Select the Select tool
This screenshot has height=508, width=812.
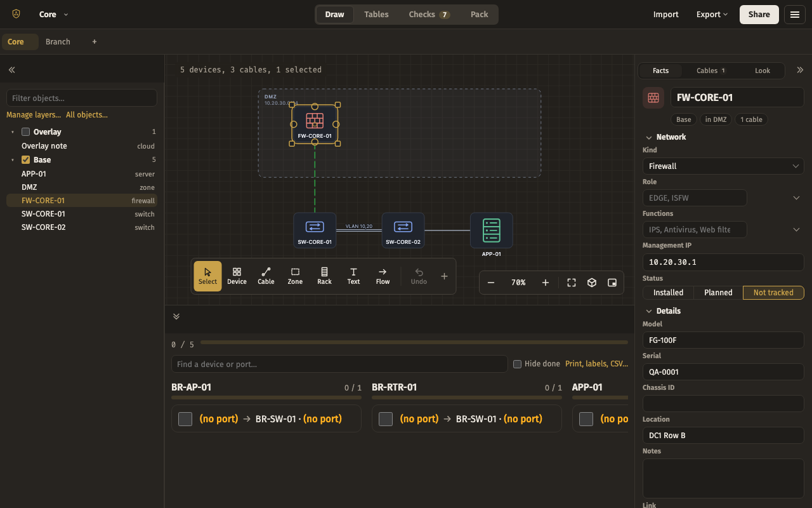click(x=207, y=276)
